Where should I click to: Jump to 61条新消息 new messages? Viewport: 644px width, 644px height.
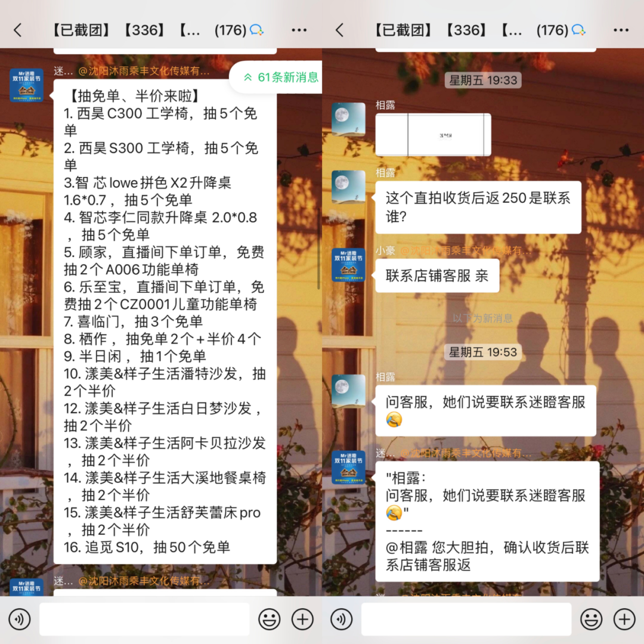pyautogui.click(x=276, y=77)
